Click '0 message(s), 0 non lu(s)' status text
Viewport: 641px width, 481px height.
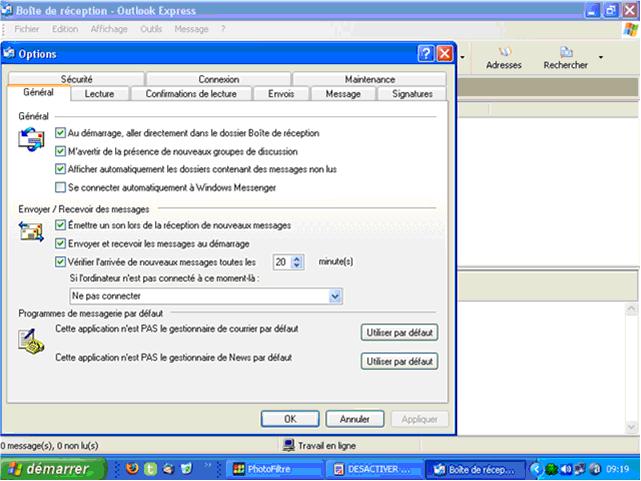[49, 445]
